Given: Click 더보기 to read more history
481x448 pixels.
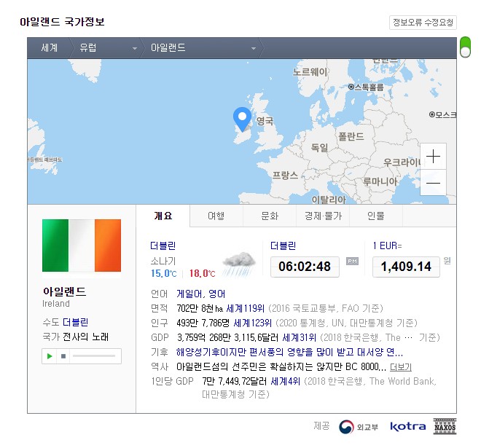Looking at the screenshot, I should (401, 366).
